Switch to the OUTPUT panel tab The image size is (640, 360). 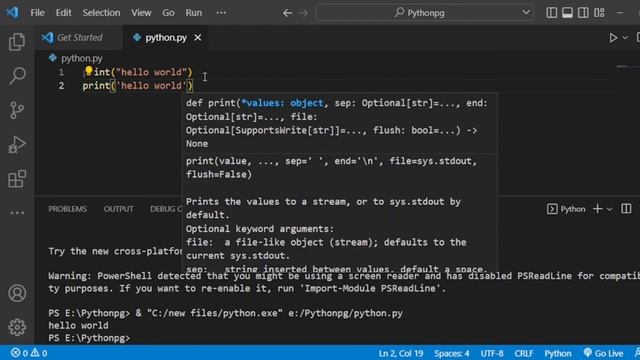118,209
